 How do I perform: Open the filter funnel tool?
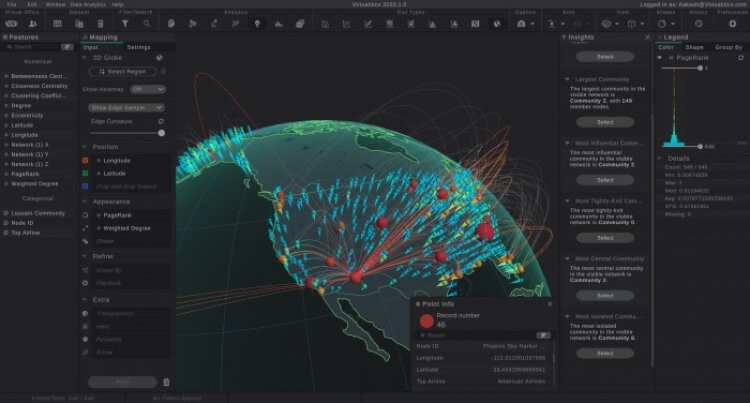pyautogui.click(x=125, y=23)
